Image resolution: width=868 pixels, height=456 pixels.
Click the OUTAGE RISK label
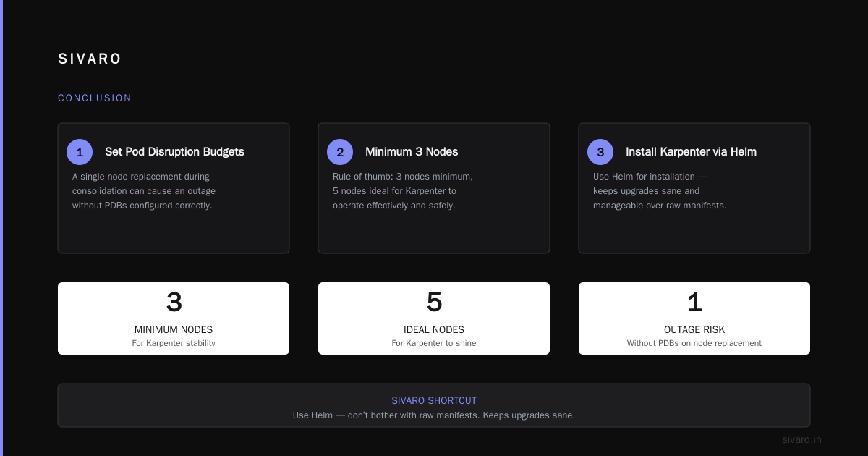694,329
